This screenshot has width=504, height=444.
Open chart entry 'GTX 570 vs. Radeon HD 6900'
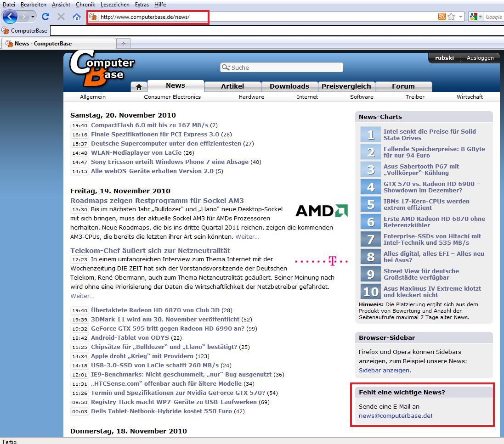pos(432,187)
